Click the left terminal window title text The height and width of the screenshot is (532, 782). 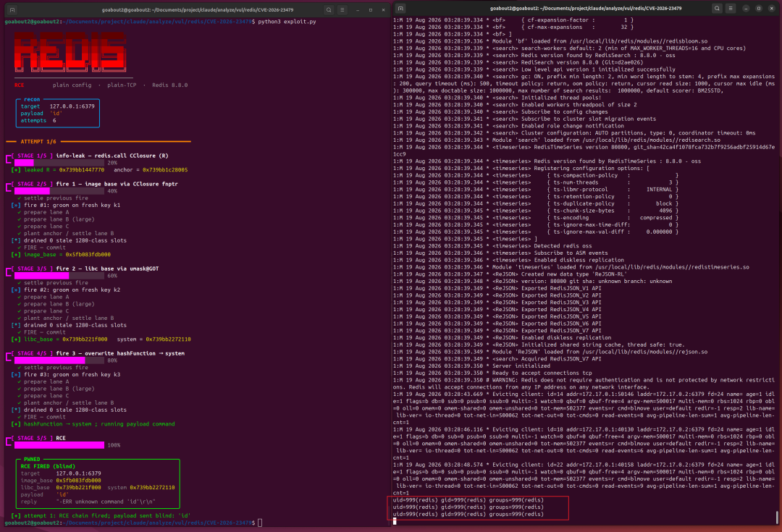198,10
